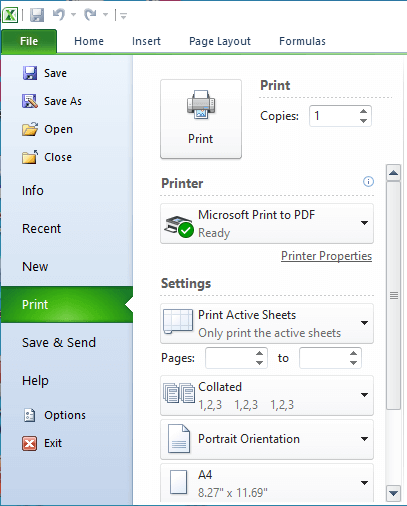
Task: Switch to the Page Layout tab
Action: 220,41
